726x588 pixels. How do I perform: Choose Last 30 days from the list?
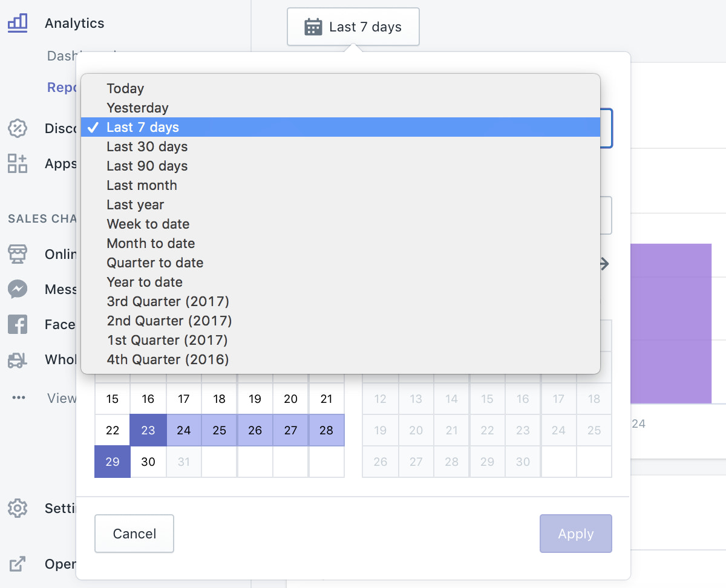click(x=147, y=146)
